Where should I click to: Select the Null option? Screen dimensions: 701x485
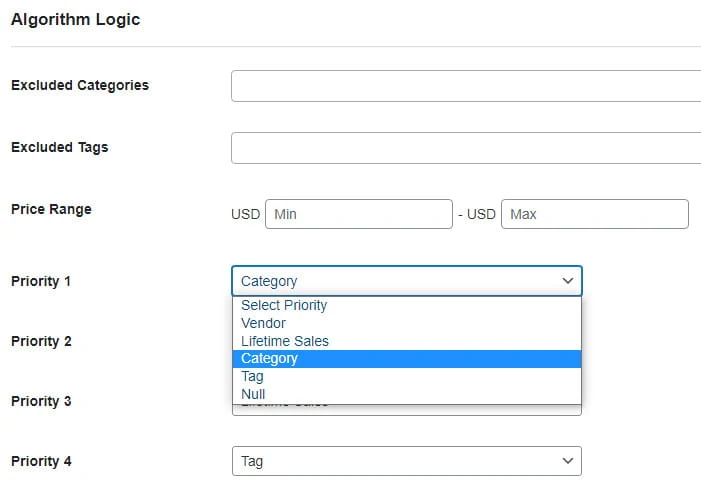coord(253,394)
